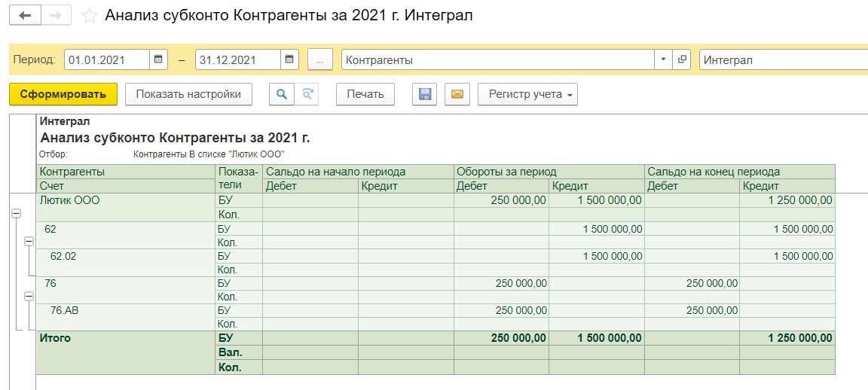Click Лютик ООО debit turnover 250 000,00
Screen dimensions: 868x390
[502, 201]
